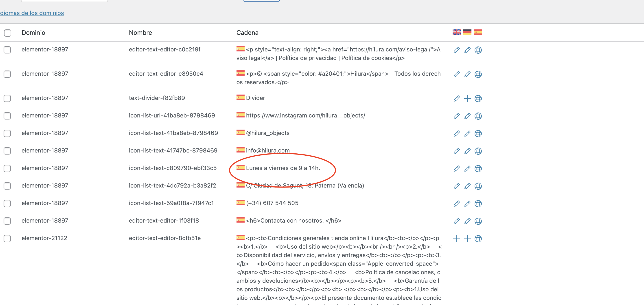Screen dimensions: 644x305
Task: Click the Spanish flag column header
Action: pyautogui.click(x=478, y=32)
